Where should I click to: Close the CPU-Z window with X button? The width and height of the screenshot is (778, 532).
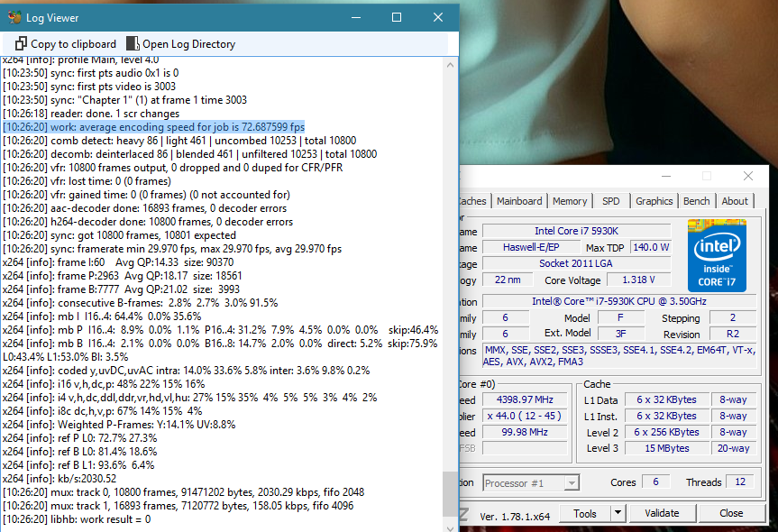[748, 176]
